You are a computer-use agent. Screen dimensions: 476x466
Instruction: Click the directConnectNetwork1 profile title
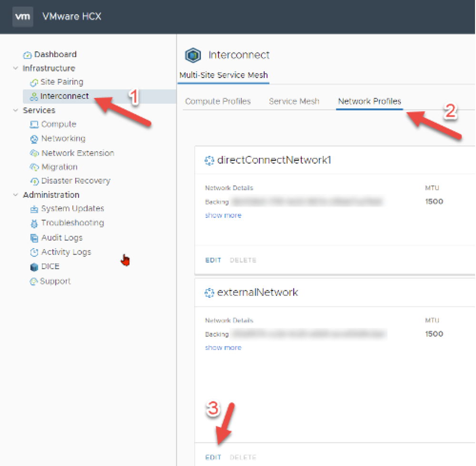[274, 160]
